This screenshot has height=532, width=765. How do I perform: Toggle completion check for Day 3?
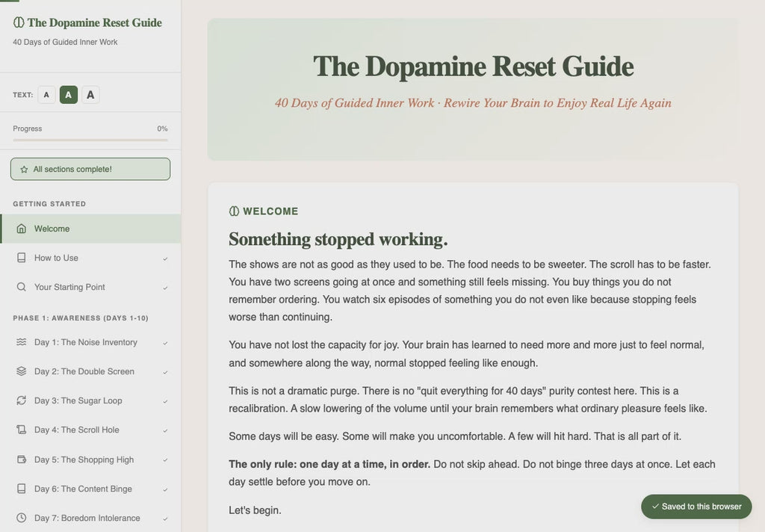(x=165, y=402)
